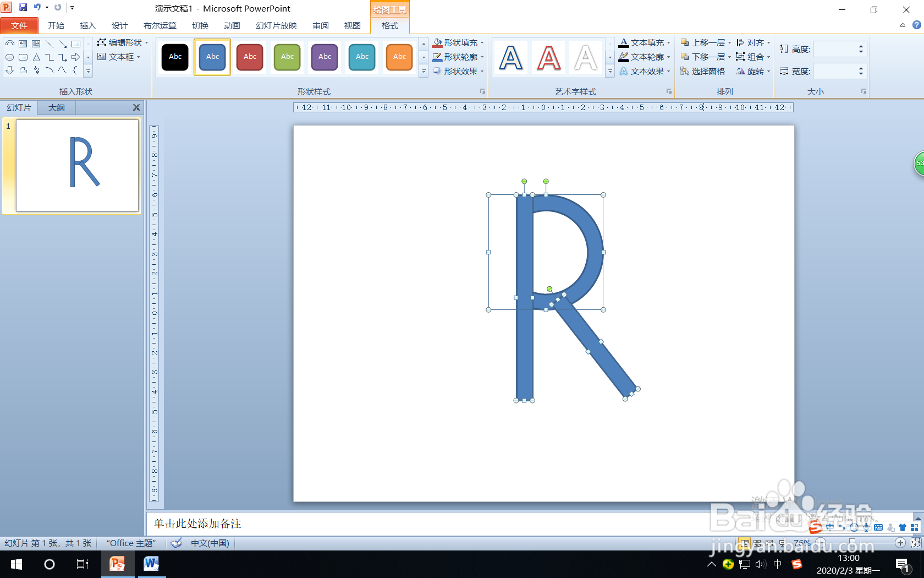Switch to the 大纲 (Outline) tab
This screenshot has width=924, height=578.
(x=56, y=107)
